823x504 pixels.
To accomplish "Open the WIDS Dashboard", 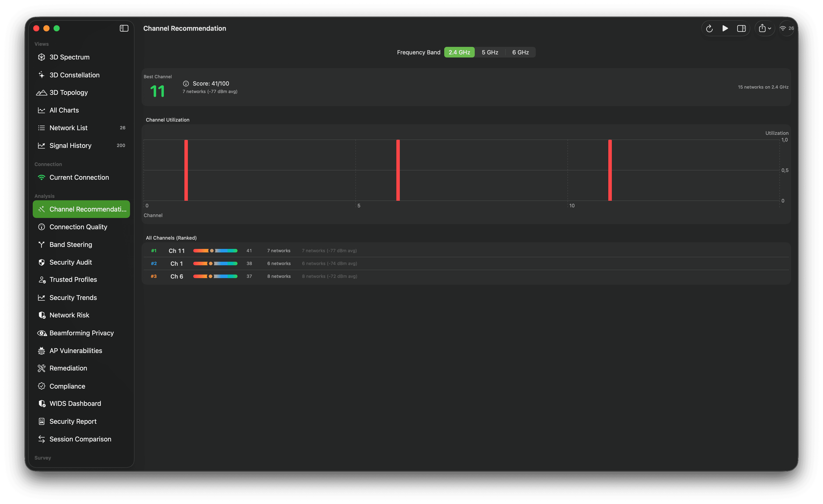I will (81, 403).
